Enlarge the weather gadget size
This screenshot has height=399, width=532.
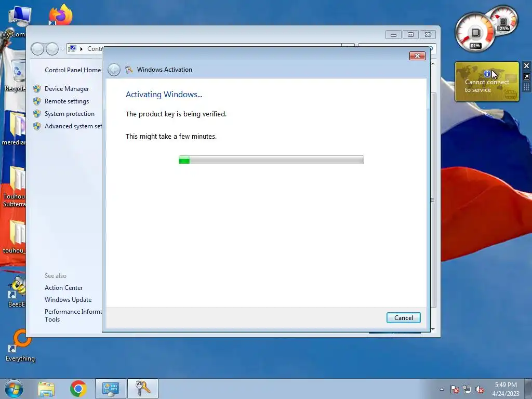[x=527, y=77]
